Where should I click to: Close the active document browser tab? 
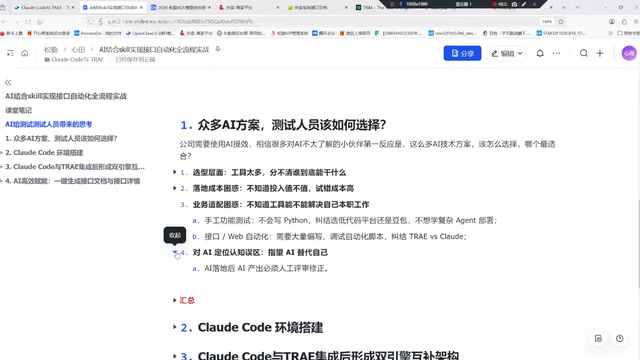tap(141, 7)
